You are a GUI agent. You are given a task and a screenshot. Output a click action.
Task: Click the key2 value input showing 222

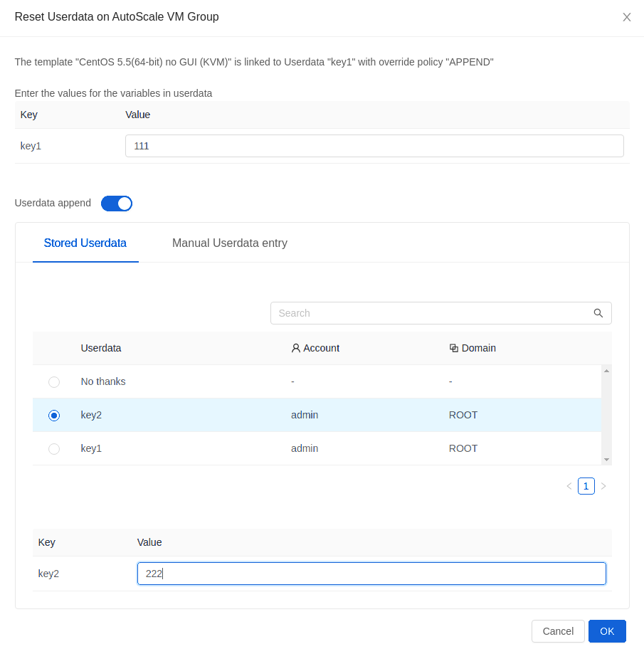click(371, 573)
